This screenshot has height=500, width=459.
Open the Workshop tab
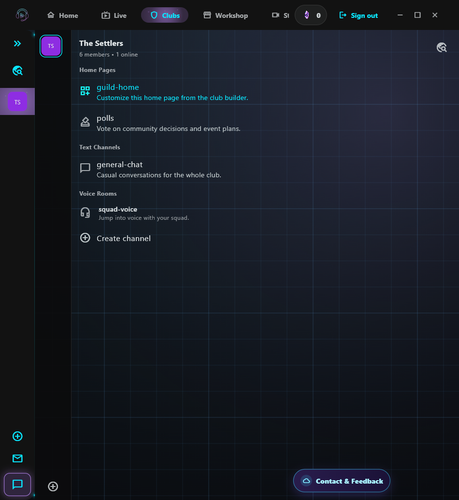pyautogui.click(x=226, y=15)
